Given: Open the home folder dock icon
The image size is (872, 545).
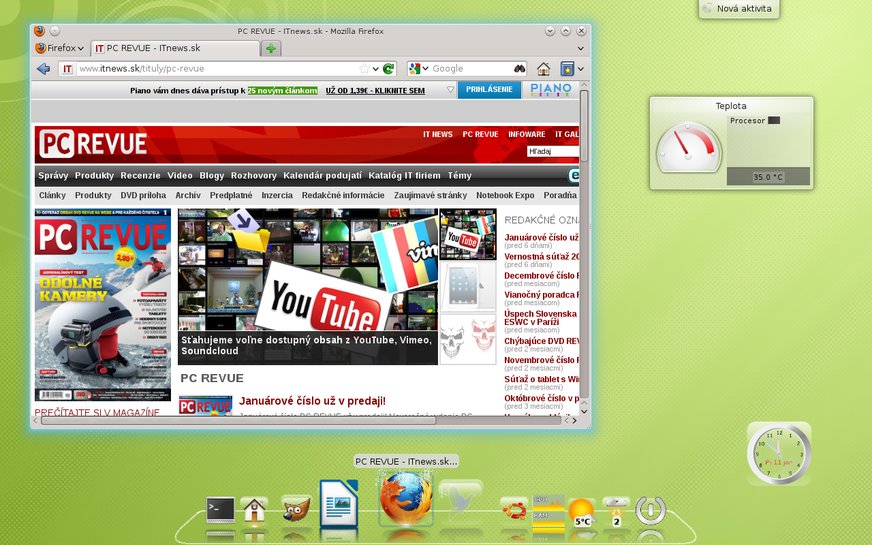Looking at the screenshot, I should tap(254, 510).
